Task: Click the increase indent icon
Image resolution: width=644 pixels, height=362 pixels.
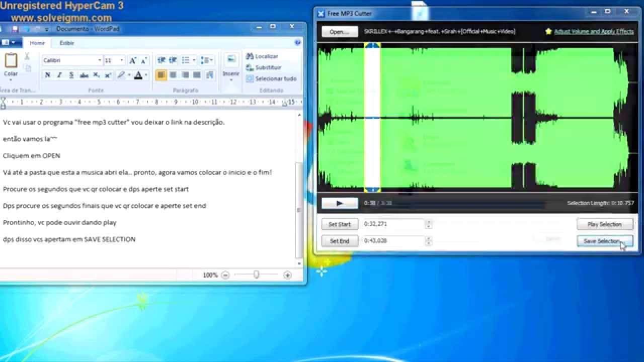Action: click(173, 60)
